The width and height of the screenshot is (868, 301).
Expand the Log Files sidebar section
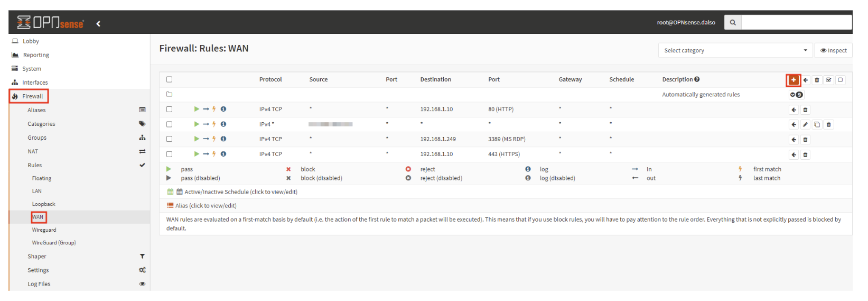tap(79, 284)
